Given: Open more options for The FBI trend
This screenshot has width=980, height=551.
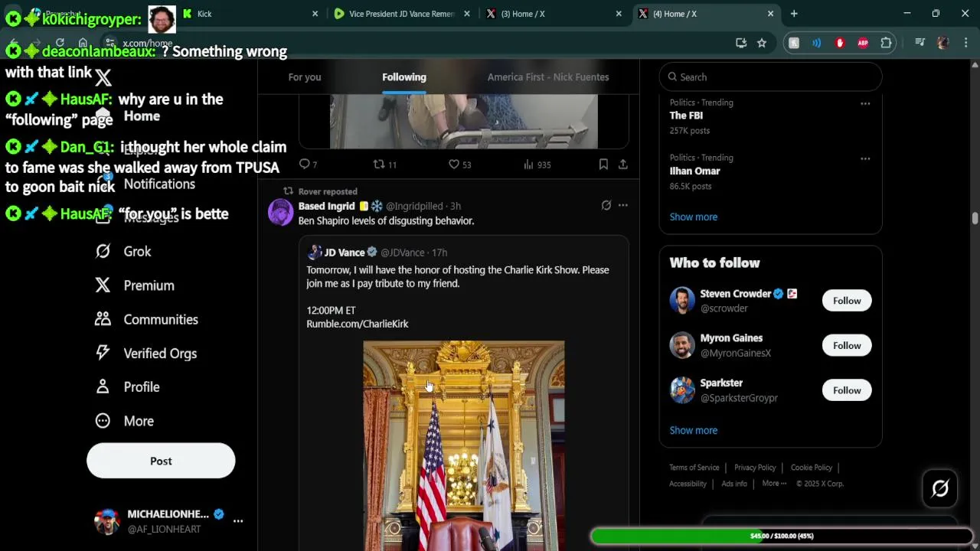Looking at the screenshot, I should [865, 103].
